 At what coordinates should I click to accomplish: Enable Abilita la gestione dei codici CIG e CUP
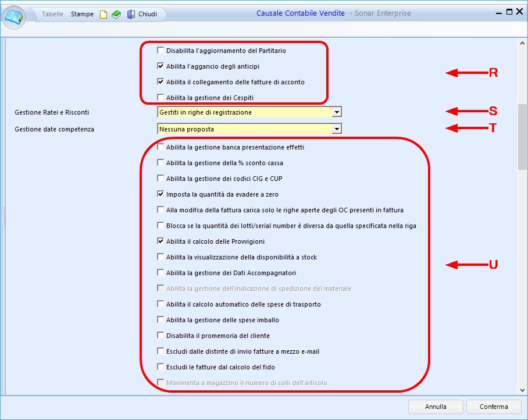pyautogui.click(x=161, y=179)
